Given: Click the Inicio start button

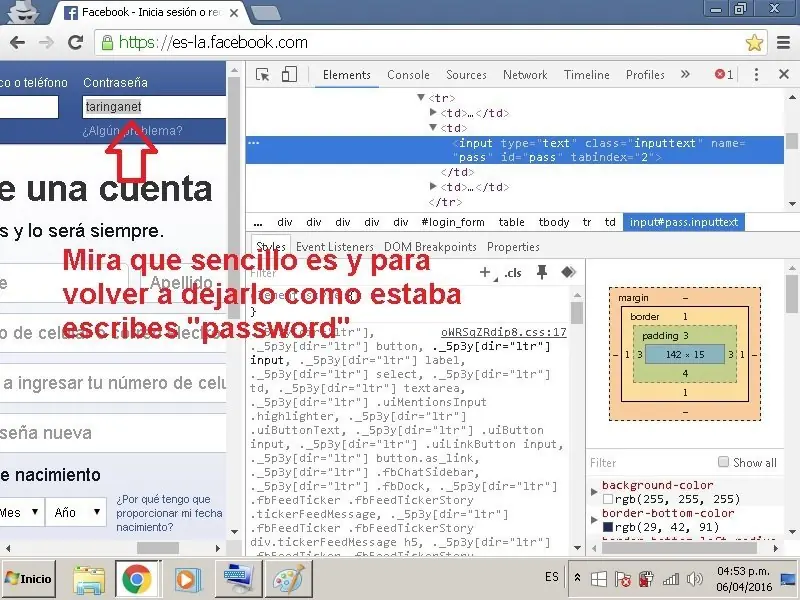Looking at the screenshot, I should pyautogui.click(x=28, y=579).
